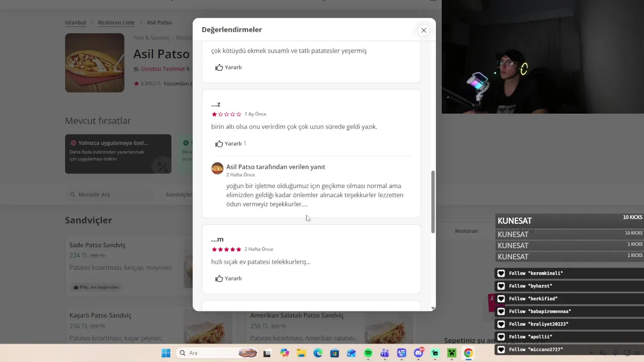Mark the ...m review as Yararlı

(228, 279)
